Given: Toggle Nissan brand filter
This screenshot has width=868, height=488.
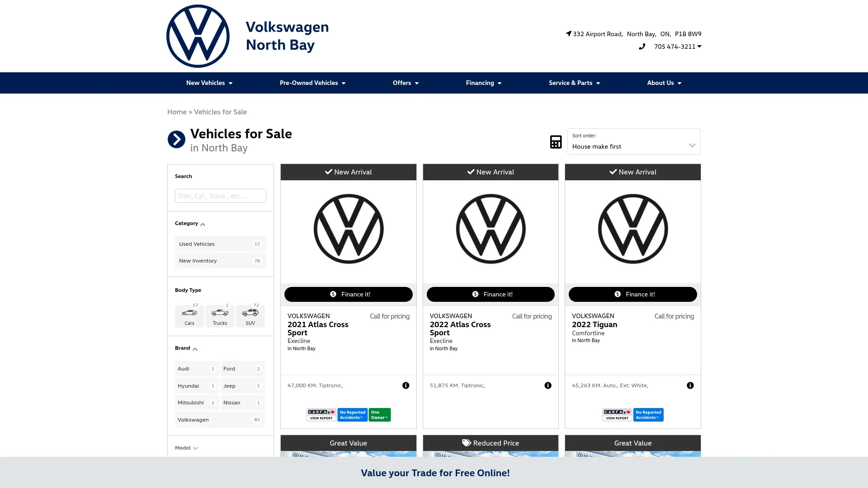Looking at the screenshot, I should [x=242, y=403].
